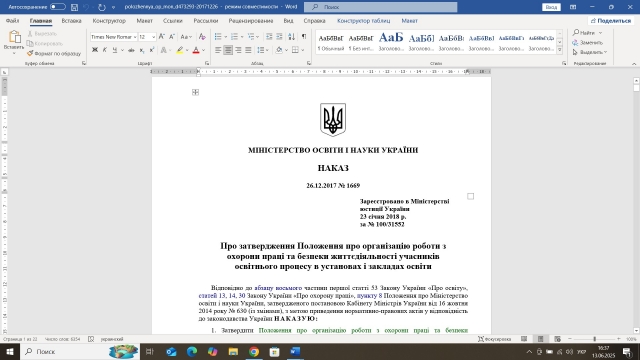Switch to Web layout view icon
The height and width of the screenshot is (360, 640).
click(557, 339)
